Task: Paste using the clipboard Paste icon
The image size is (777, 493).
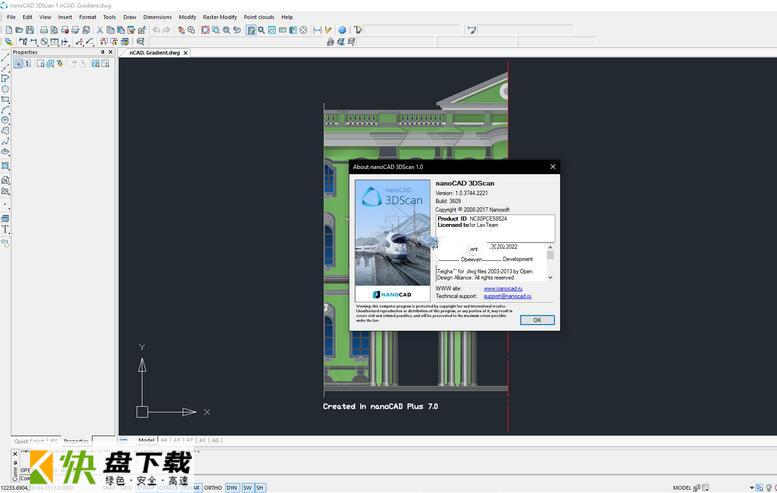Action: [x=120, y=30]
